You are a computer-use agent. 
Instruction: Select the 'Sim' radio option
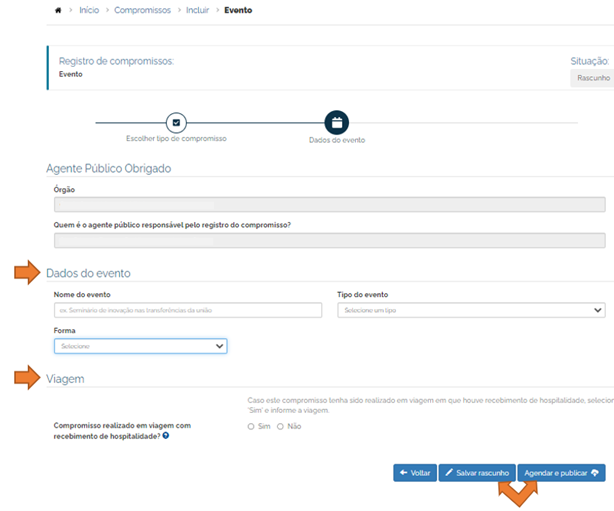click(251, 426)
